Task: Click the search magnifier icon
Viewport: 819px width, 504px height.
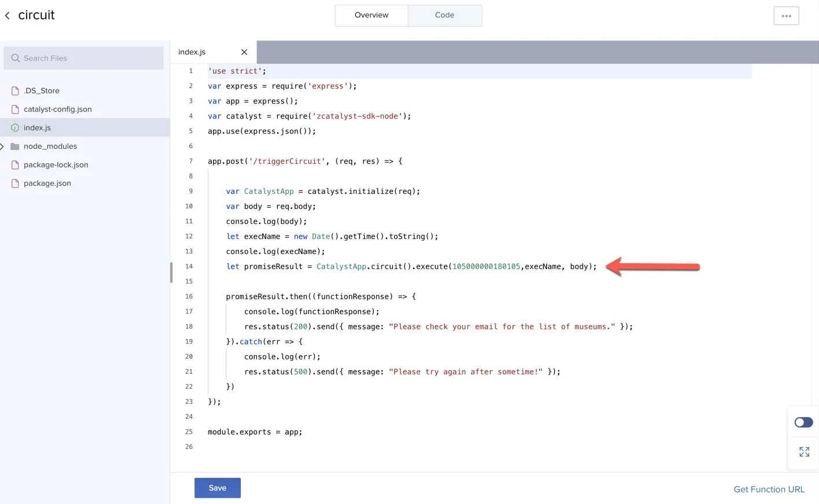Action: pos(16,58)
